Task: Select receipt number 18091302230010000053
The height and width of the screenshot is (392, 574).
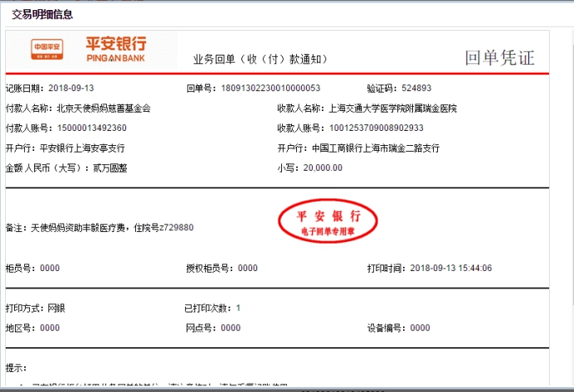Action: [270, 88]
